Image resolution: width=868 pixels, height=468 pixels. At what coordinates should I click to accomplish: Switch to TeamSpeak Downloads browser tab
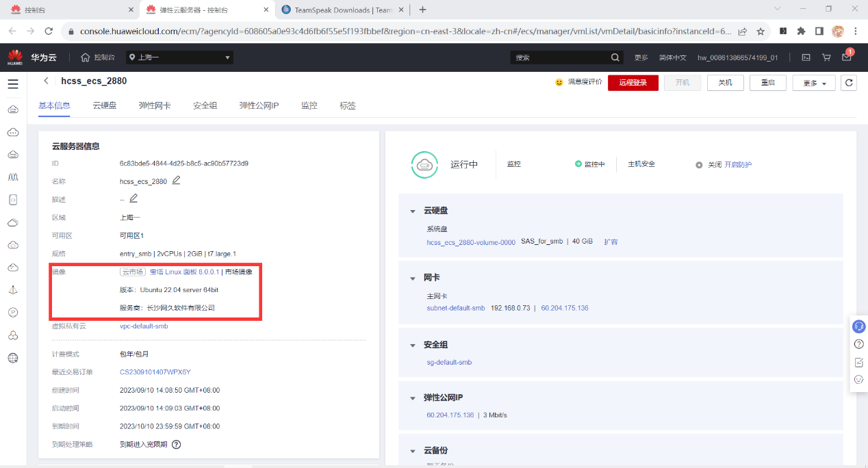344,10
